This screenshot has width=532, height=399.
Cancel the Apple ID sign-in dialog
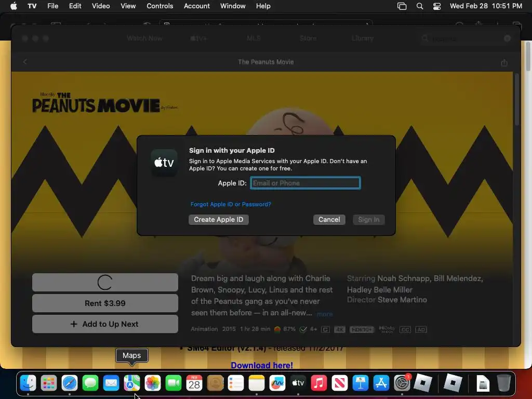click(329, 220)
